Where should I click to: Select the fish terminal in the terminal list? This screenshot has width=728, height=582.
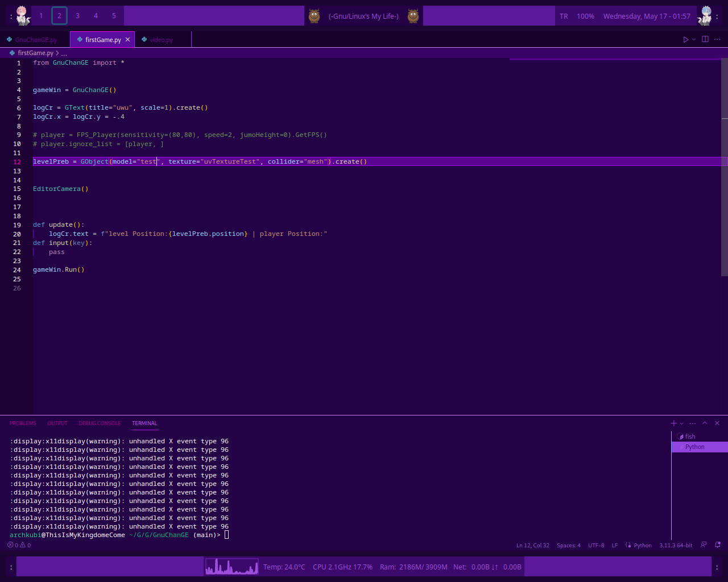[x=690, y=436]
